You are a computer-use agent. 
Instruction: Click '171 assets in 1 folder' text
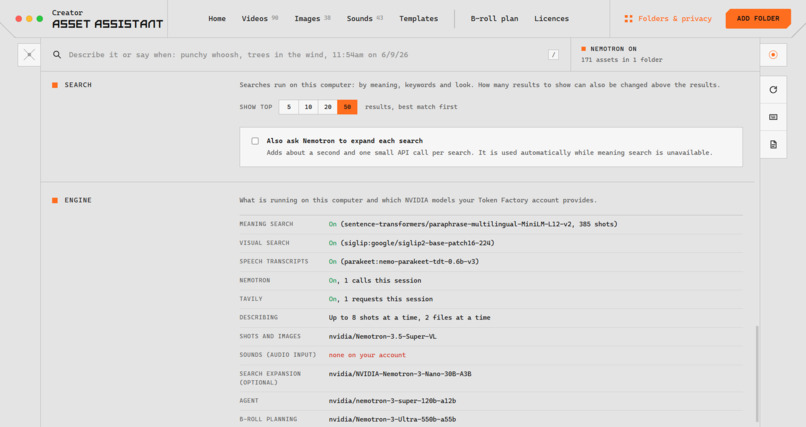[x=621, y=60]
